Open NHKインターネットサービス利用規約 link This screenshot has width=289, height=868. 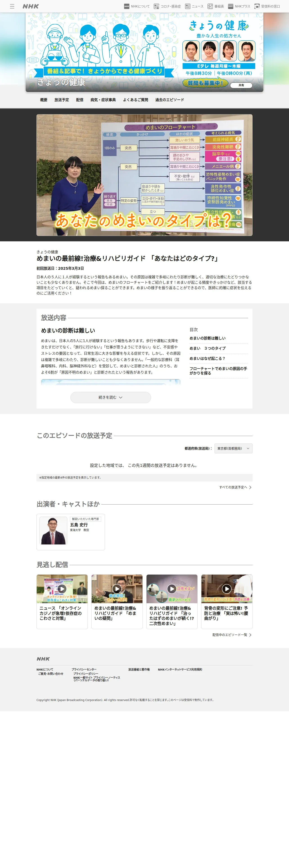(x=180, y=669)
